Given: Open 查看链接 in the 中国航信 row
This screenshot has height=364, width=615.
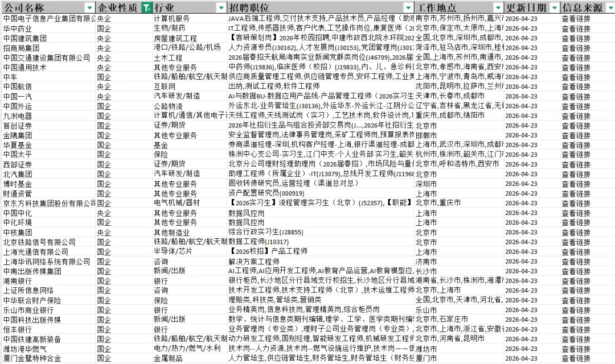Looking at the screenshot, I should point(576,86).
